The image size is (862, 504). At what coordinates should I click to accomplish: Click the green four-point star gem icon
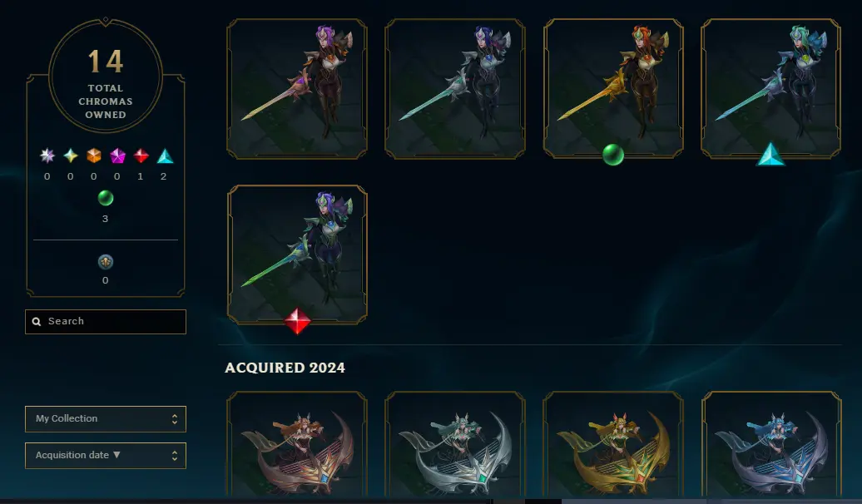(71, 156)
